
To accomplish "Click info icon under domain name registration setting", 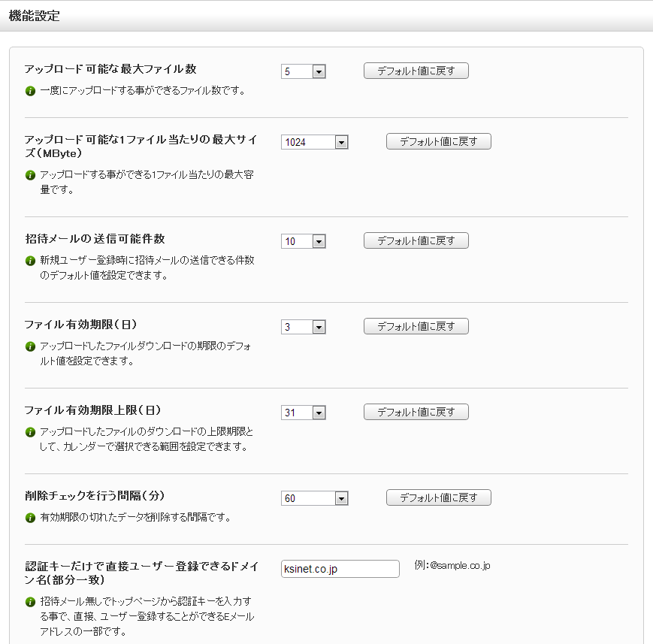I will pyautogui.click(x=30, y=602).
